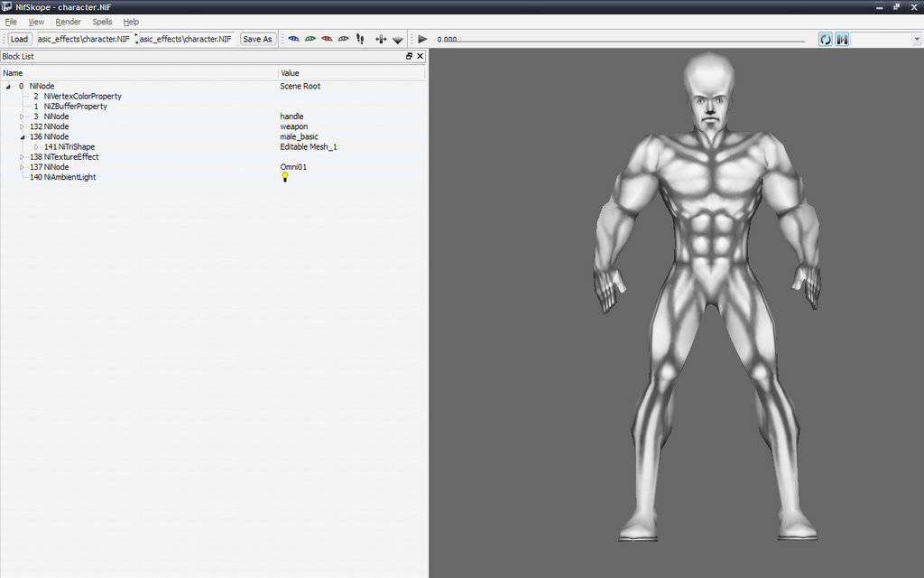Click the blue eye view icon
This screenshot has height=578, width=924.
293,39
